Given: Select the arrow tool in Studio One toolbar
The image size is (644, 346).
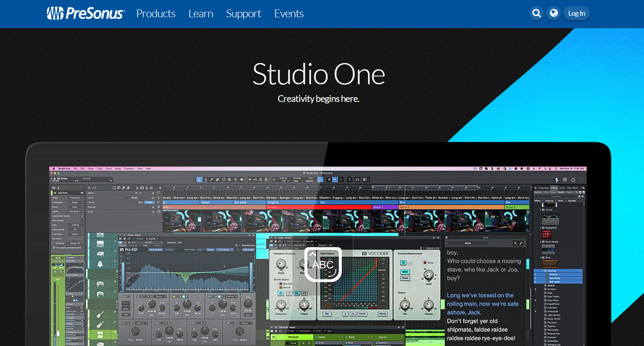Looking at the screenshot, I should [199, 179].
